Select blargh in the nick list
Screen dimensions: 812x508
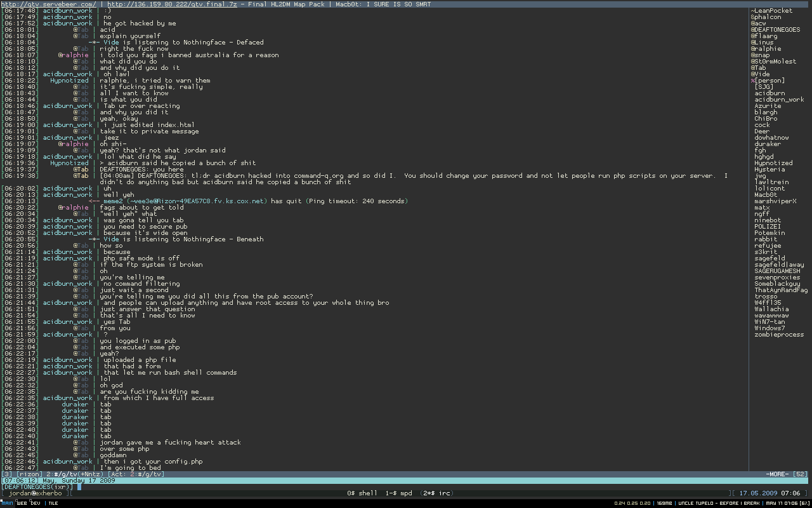(766, 112)
